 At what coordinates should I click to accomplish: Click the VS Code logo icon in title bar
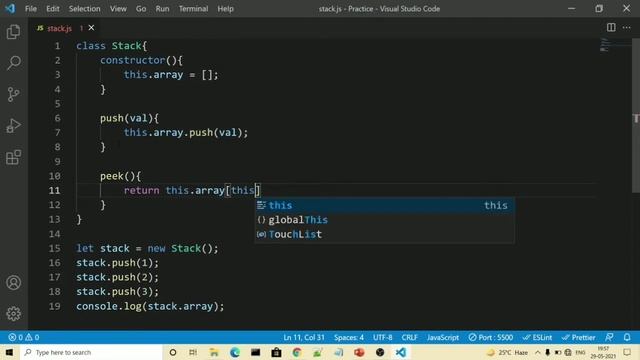[10, 8]
